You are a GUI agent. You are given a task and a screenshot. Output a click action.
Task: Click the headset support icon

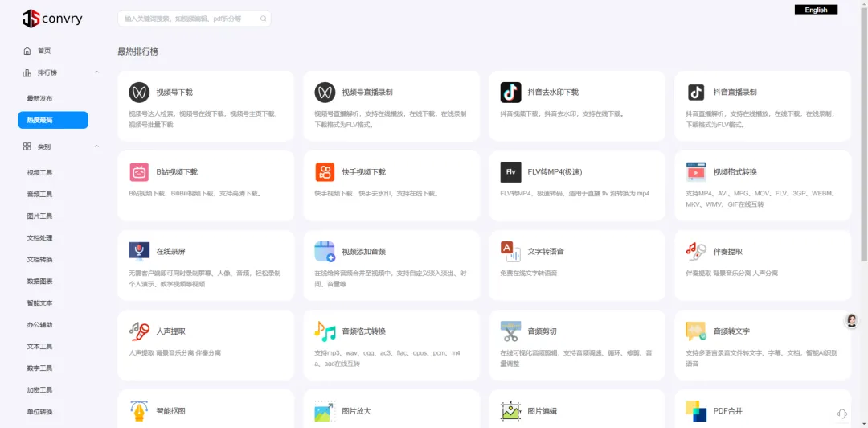click(842, 414)
